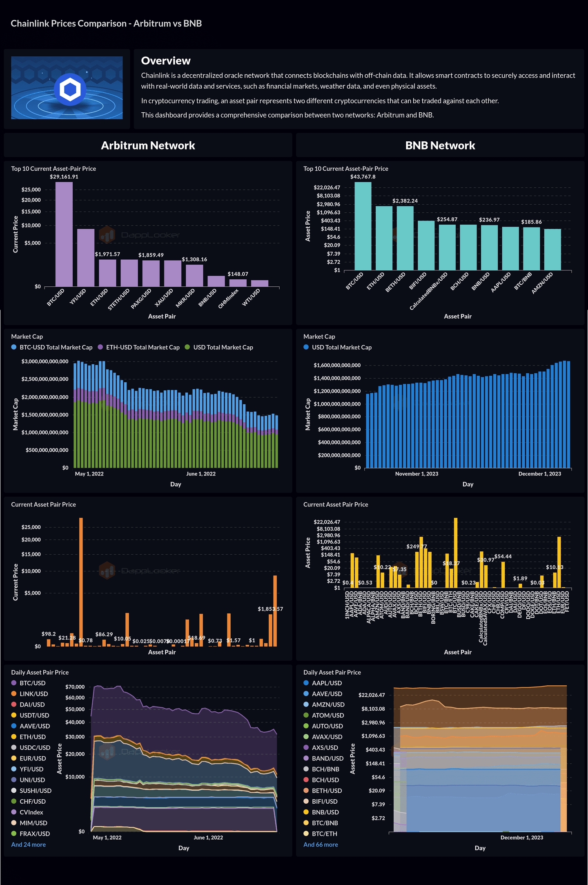Select the OHMIndex bar labeled $148.07
The width and height of the screenshot is (588, 885).
[238, 283]
